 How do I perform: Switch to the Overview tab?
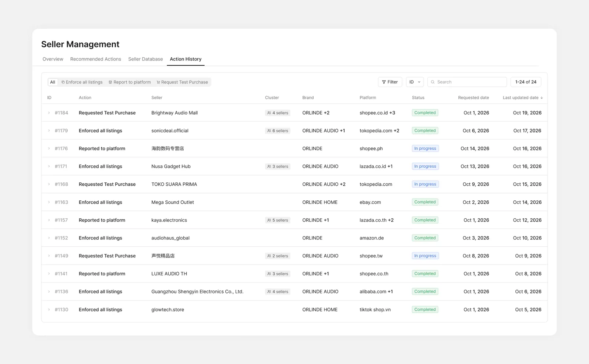[53, 59]
